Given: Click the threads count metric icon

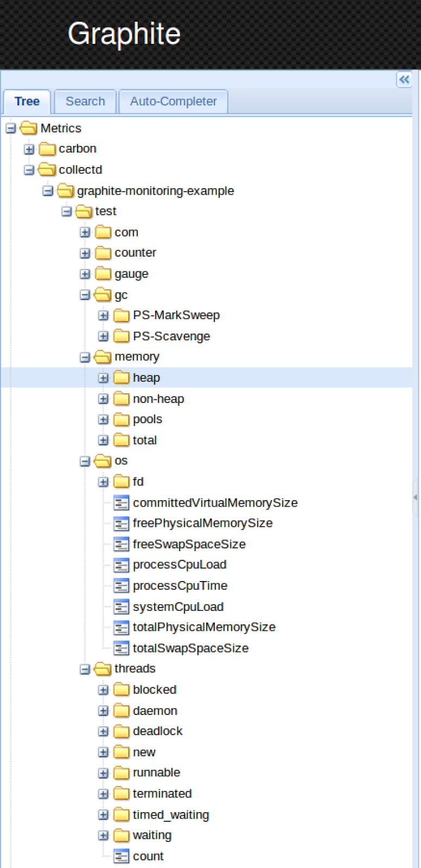Looking at the screenshot, I should (122, 857).
